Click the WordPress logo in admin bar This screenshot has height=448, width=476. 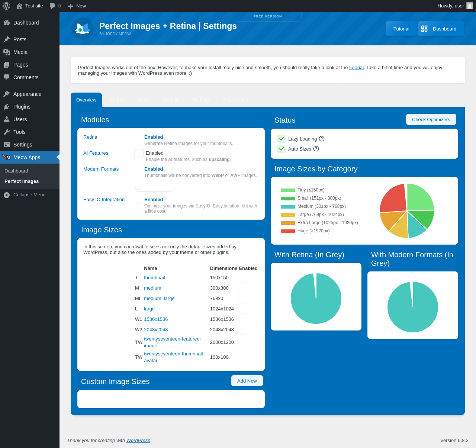pos(6,6)
